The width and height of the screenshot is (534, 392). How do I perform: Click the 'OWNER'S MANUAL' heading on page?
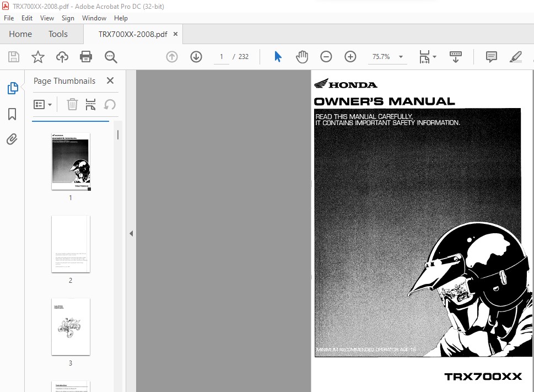point(384,101)
